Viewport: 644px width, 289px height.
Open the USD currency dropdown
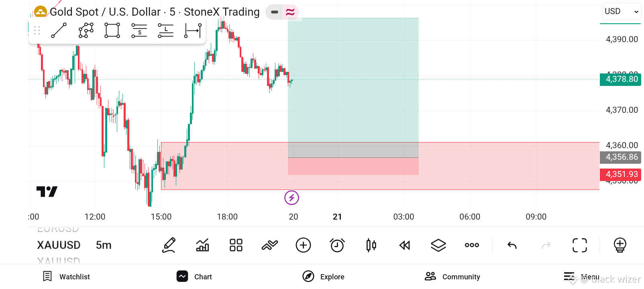pyautogui.click(x=621, y=12)
